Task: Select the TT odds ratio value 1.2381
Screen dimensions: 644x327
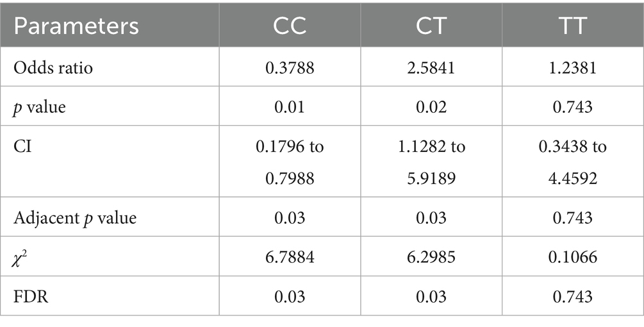Action: (x=572, y=67)
